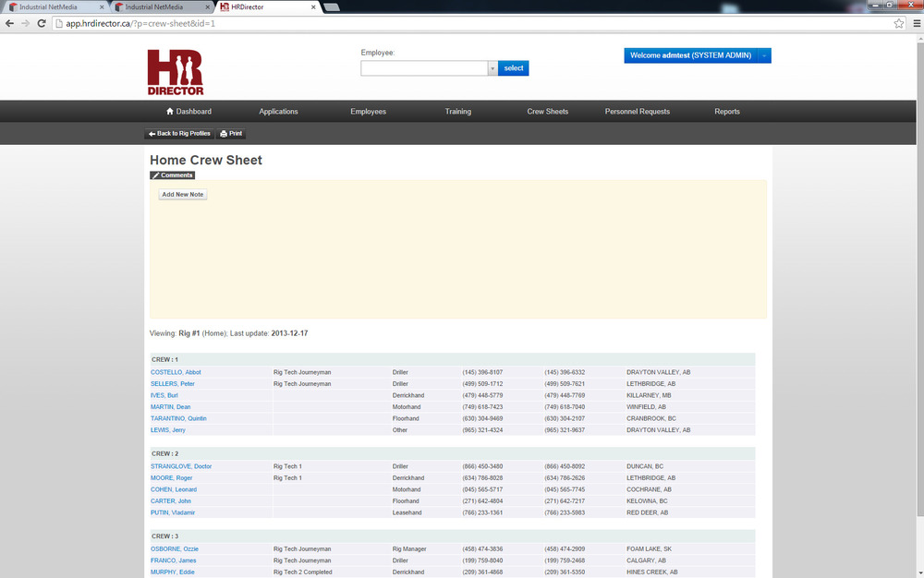Click the CREW : 1 header row
This screenshot has width=924, height=578.
453,359
